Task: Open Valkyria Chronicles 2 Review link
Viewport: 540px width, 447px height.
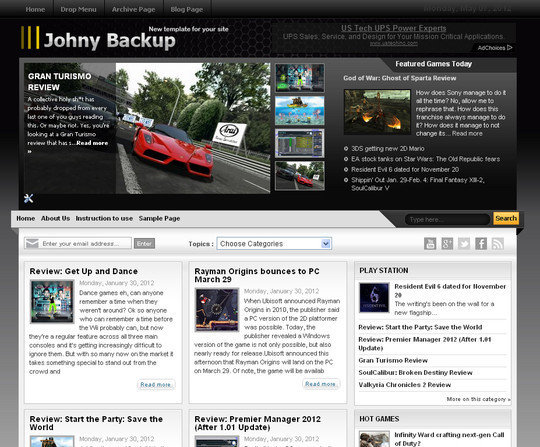Action: [405, 385]
